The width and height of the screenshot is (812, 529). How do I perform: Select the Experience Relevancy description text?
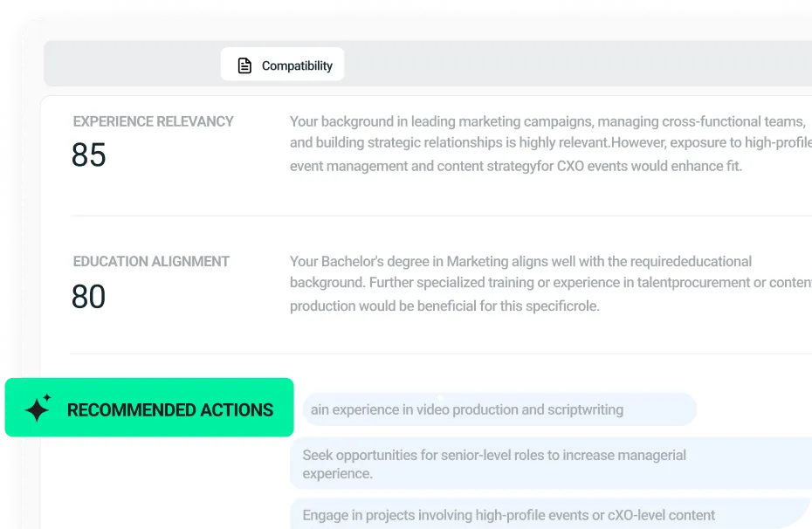pyautogui.click(x=550, y=142)
